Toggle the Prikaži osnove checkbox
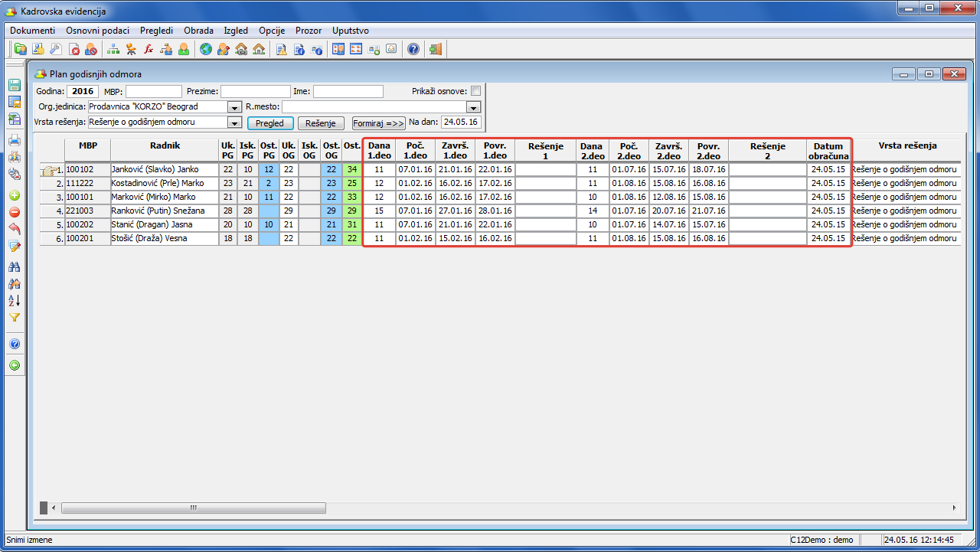The width and height of the screenshot is (980, 552). click(x=475, y=91)
